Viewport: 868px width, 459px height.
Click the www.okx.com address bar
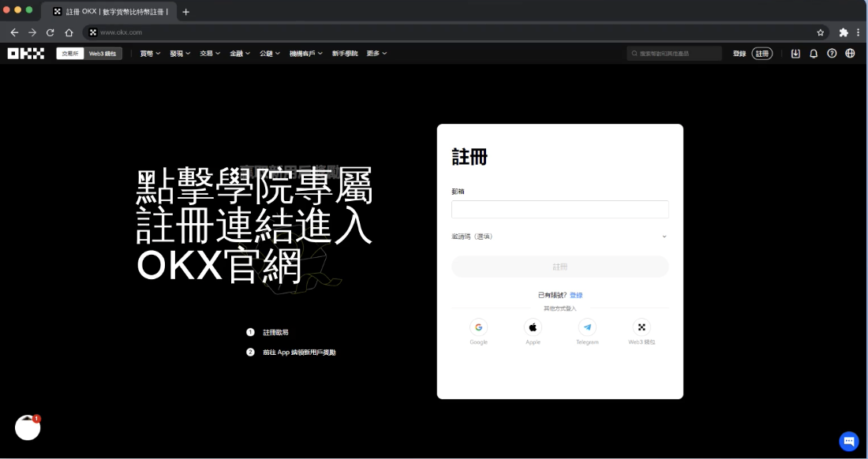click(x=455, y=32)
